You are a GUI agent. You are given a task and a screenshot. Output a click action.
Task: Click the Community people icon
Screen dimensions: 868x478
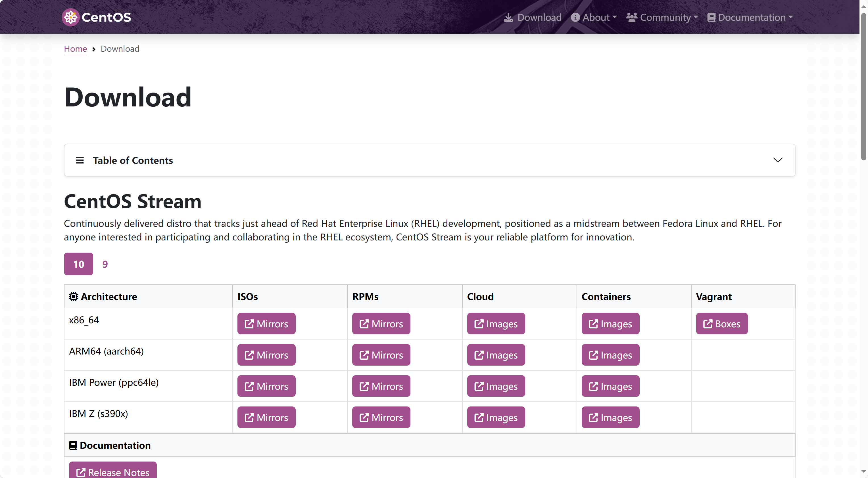click(x=631, y=18)
